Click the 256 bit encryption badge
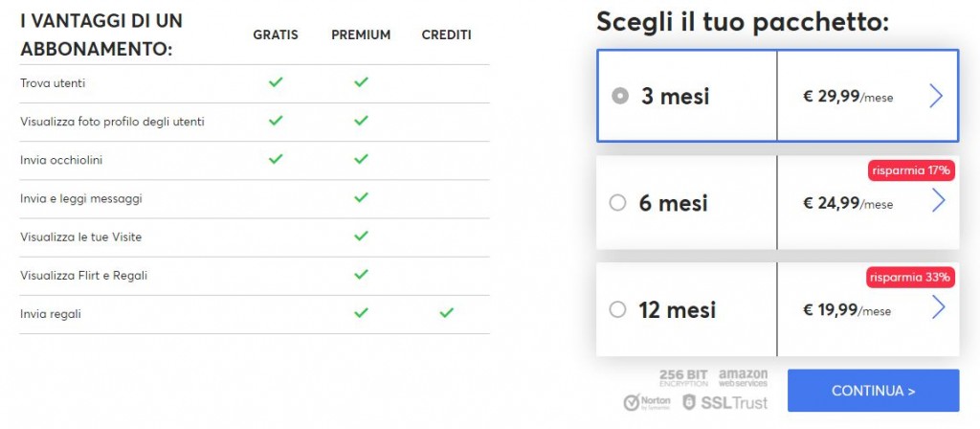Image resolution: width=980 pixels, height=429 pixels. click(682, 377)
